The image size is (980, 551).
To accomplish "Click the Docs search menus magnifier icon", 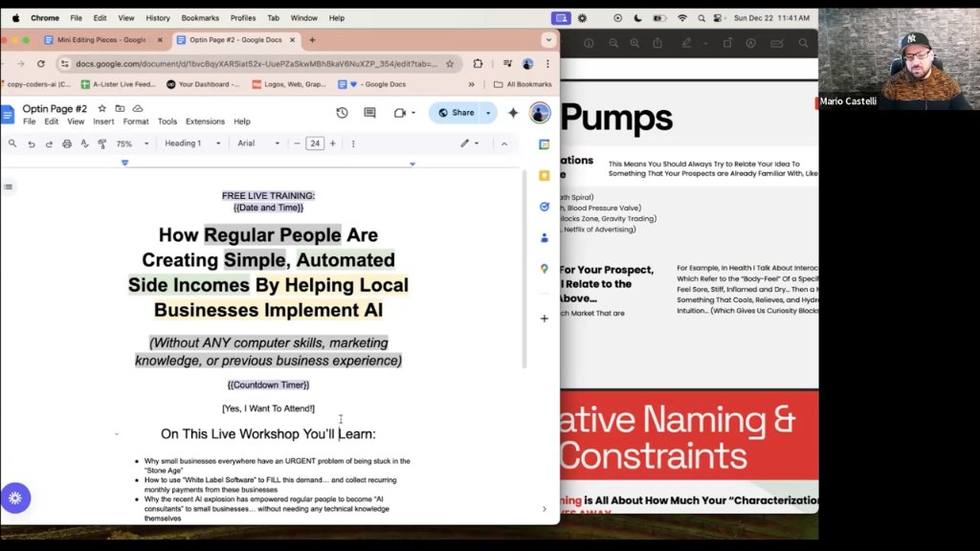I will click(x=12, y=143).
